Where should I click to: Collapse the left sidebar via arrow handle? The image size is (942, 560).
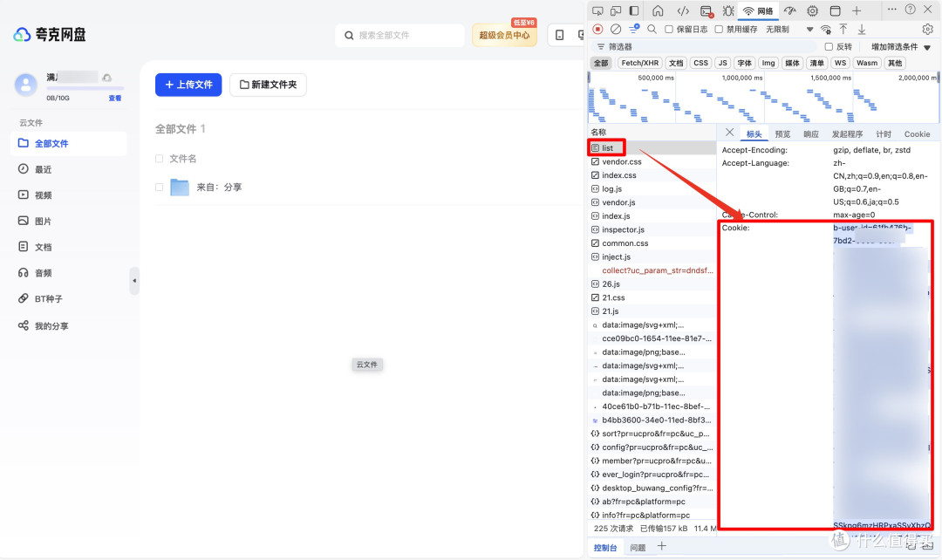click(x=134, y=281)
